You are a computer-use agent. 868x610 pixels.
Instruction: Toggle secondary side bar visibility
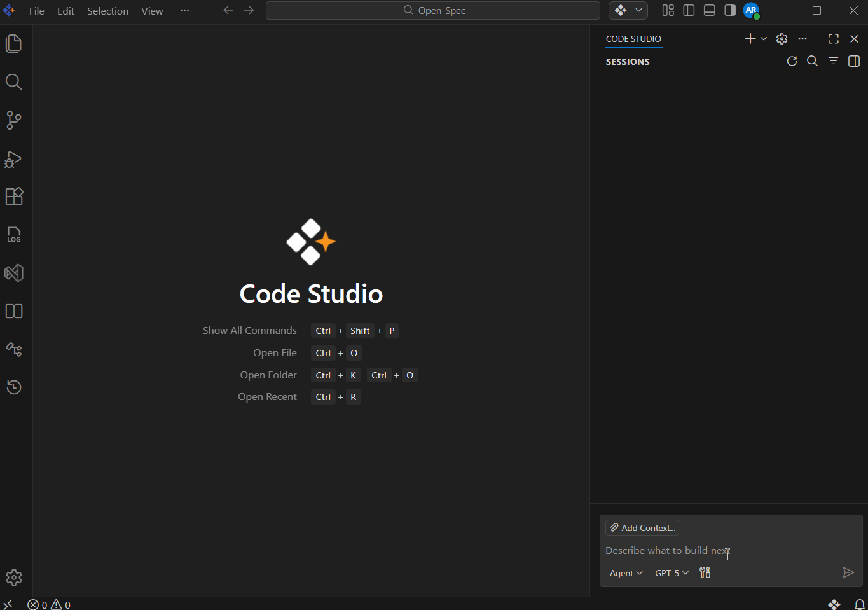730,10
